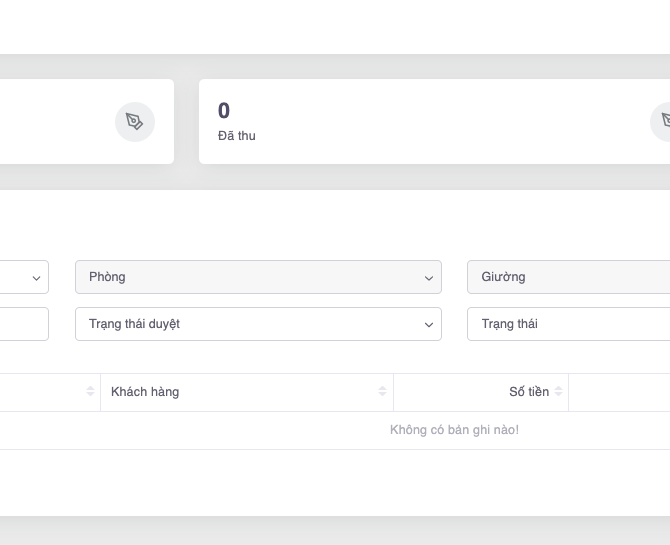Click the chevron arrow in the Phòng dropdown
Screen dimensions: 670x545
click(x=428, y=278)
